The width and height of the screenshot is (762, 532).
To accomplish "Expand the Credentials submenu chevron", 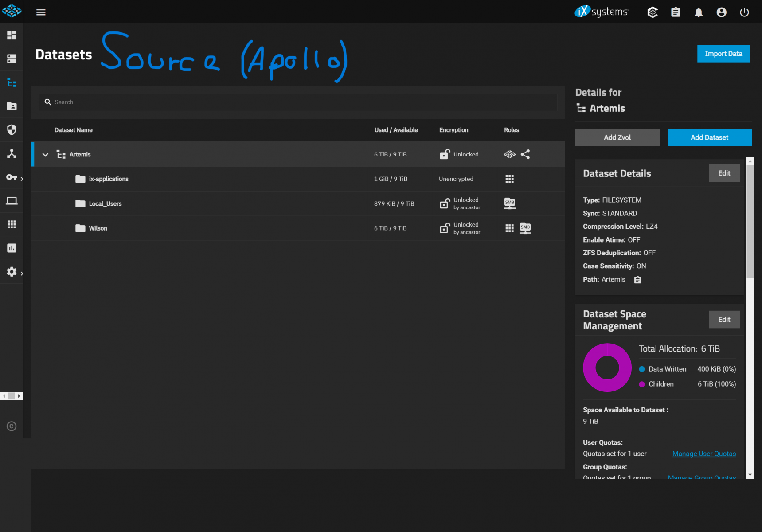I will click(x=22, y=179).
